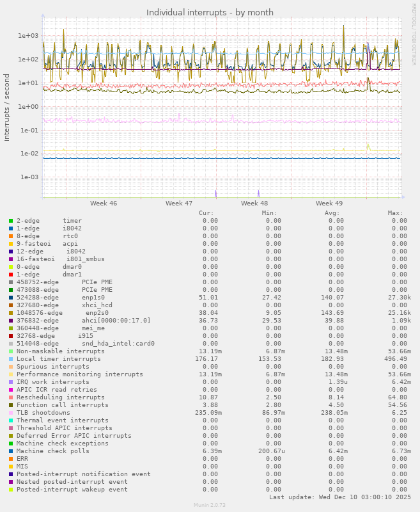Click the "Max:" column header
420x512 pixels.
click(x=395, y=213)
